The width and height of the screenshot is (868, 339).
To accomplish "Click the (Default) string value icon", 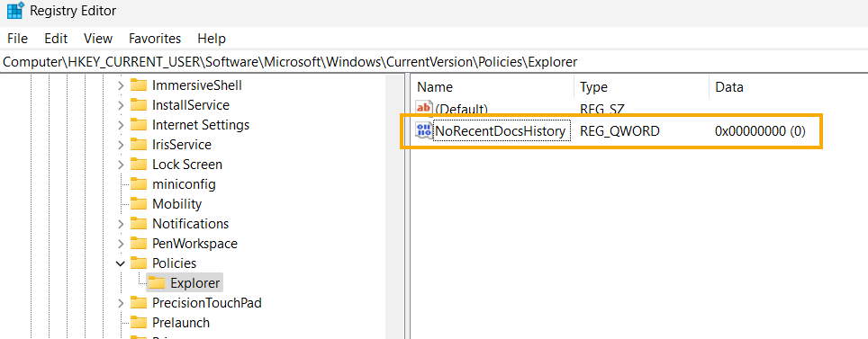I will click(424, 108).
